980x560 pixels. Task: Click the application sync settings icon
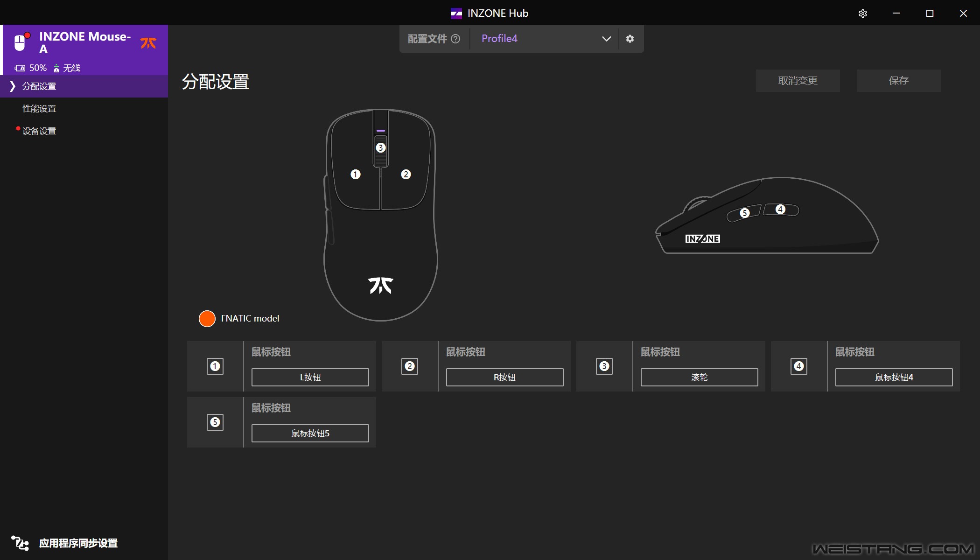pos(20,543)
